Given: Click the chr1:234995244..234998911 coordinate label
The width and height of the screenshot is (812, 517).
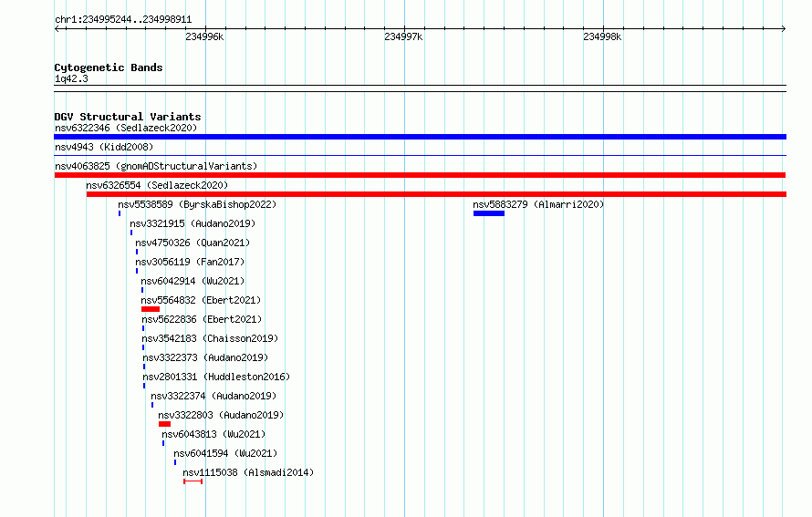Looking at the screenshot, I should [x=123, y=20].
